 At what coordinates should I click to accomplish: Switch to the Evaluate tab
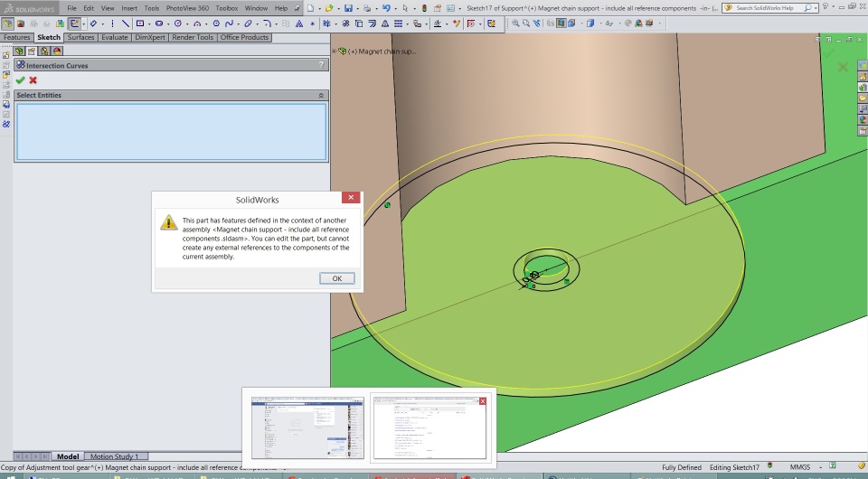tap(115, 38)
